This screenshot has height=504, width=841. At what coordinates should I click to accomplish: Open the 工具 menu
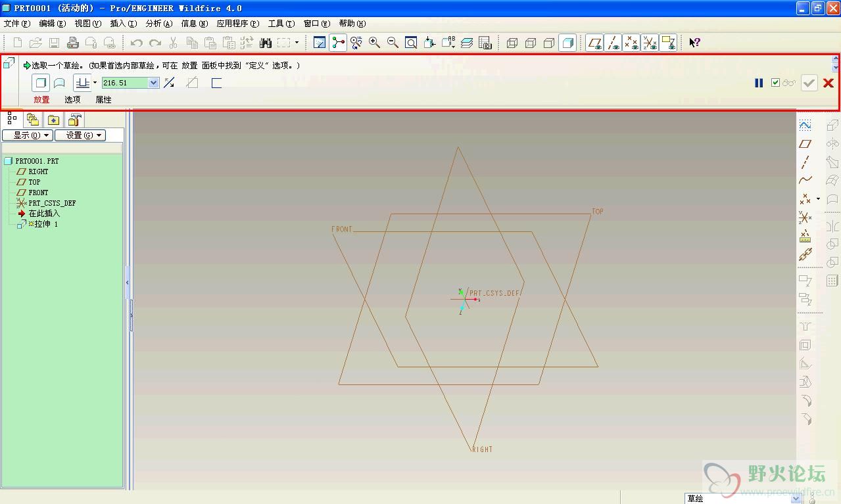[x=281, y=24]
